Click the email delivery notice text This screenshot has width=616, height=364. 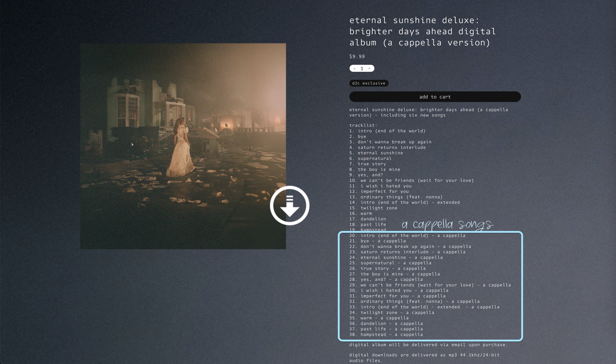tap(428, 345)
